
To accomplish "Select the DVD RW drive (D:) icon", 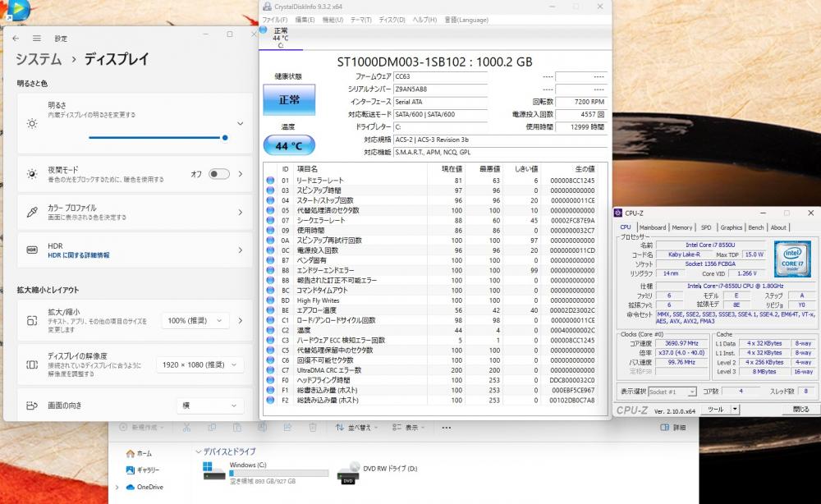I will pos(348,473).
